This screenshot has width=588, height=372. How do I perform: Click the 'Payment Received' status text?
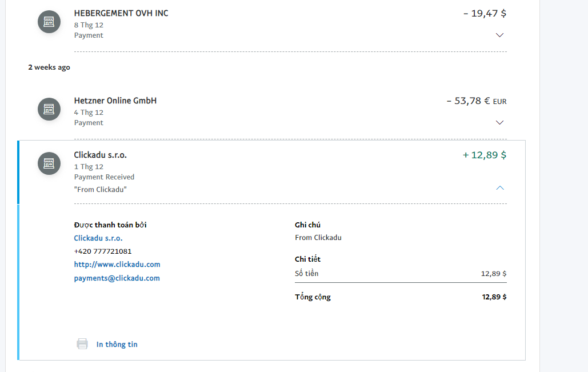click(x=105, y=177)
